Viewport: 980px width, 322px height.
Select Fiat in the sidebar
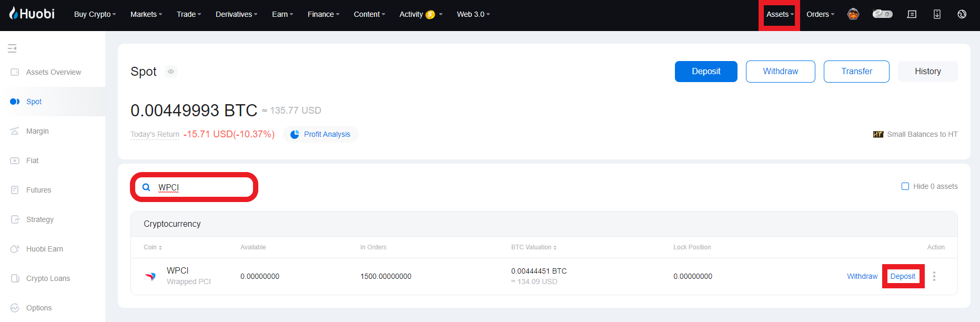[33, 160]
